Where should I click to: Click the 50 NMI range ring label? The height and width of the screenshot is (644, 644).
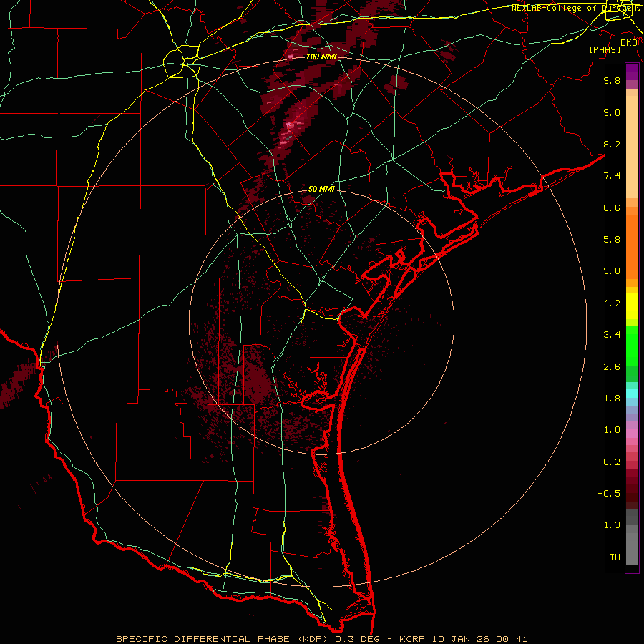click(x=321, y=189)
